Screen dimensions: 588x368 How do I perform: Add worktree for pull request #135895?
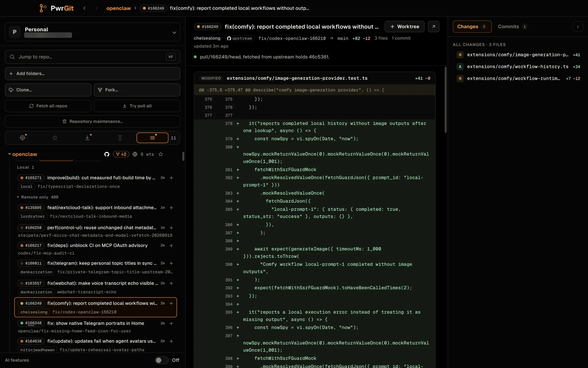click(171, 208)
